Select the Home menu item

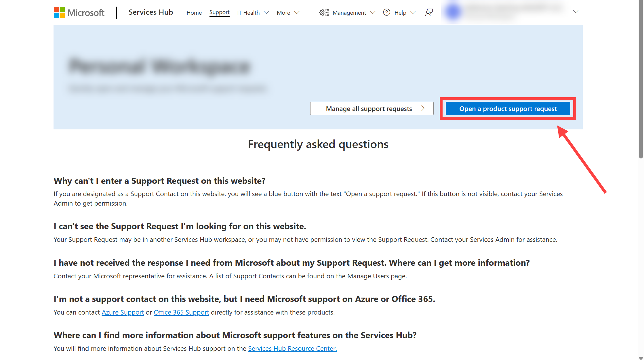pyautogui.click(x=194, y=12)
